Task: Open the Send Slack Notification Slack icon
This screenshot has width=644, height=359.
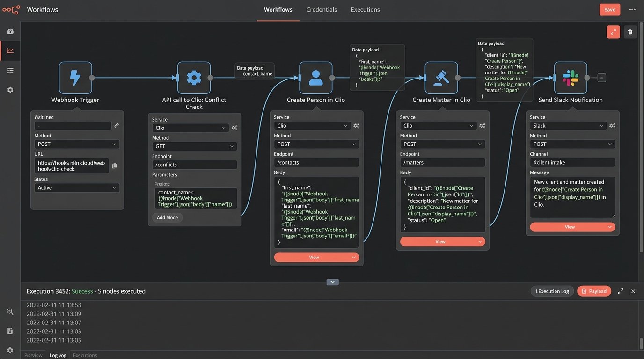Action: coord(570,78)
